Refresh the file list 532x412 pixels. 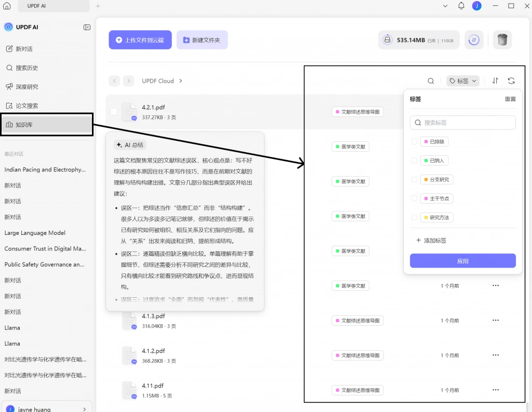point(511,81)
